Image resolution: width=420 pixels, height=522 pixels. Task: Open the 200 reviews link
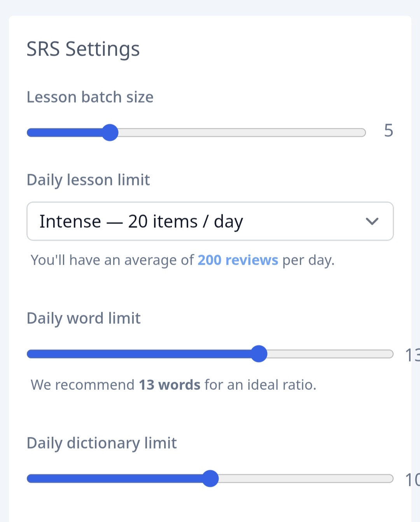coord(238,260)
